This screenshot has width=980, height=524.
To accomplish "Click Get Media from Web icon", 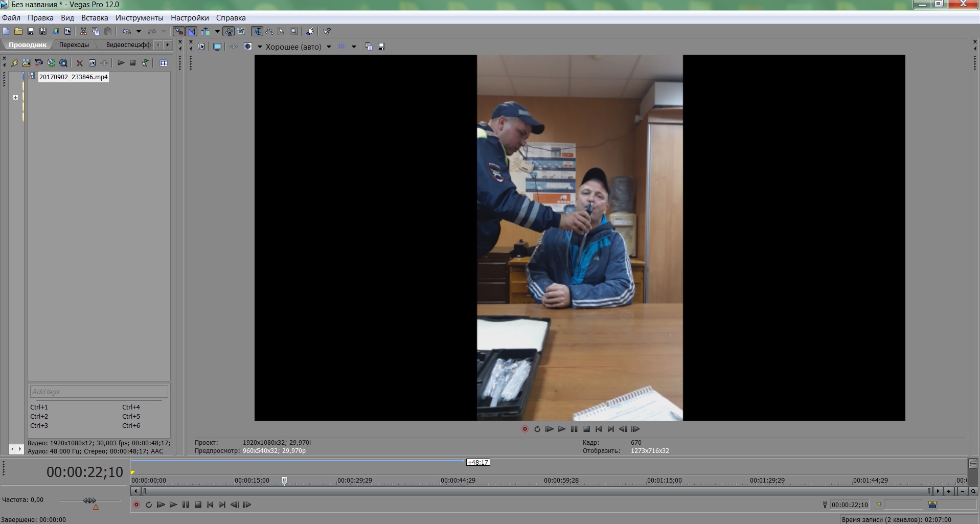I will coord(63,63).
